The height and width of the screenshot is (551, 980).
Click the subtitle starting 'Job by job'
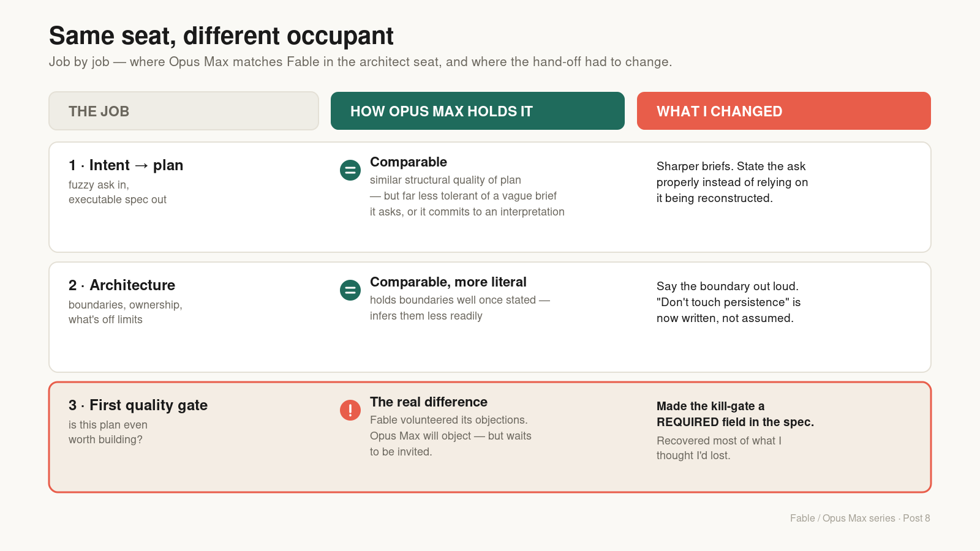tap(360, 62)
